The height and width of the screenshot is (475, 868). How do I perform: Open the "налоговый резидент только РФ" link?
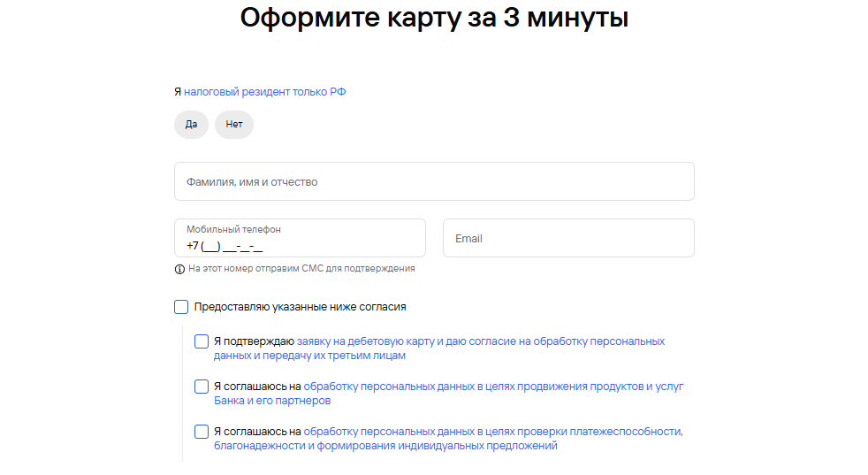(264, 92)
